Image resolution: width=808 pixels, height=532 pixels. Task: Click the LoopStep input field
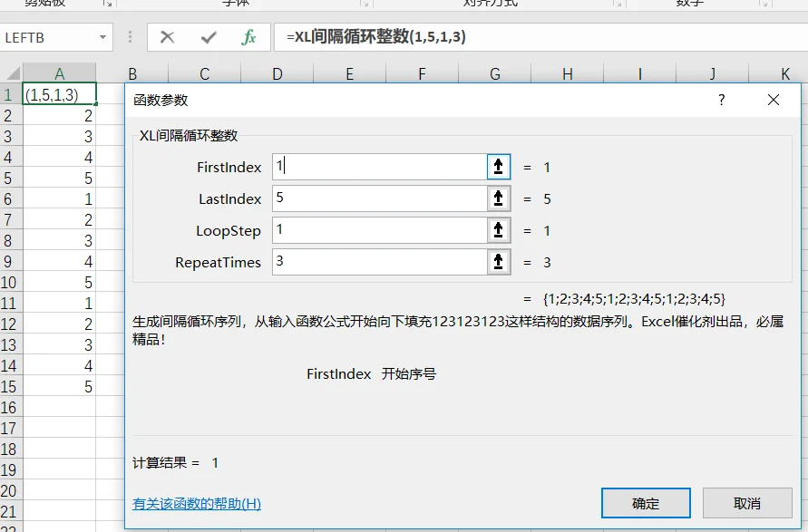380,230
